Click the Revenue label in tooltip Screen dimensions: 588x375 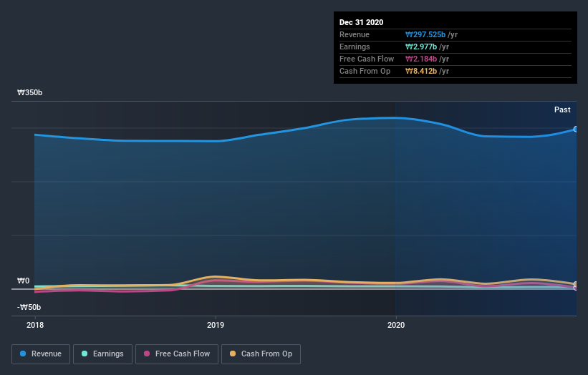point(355,35)
